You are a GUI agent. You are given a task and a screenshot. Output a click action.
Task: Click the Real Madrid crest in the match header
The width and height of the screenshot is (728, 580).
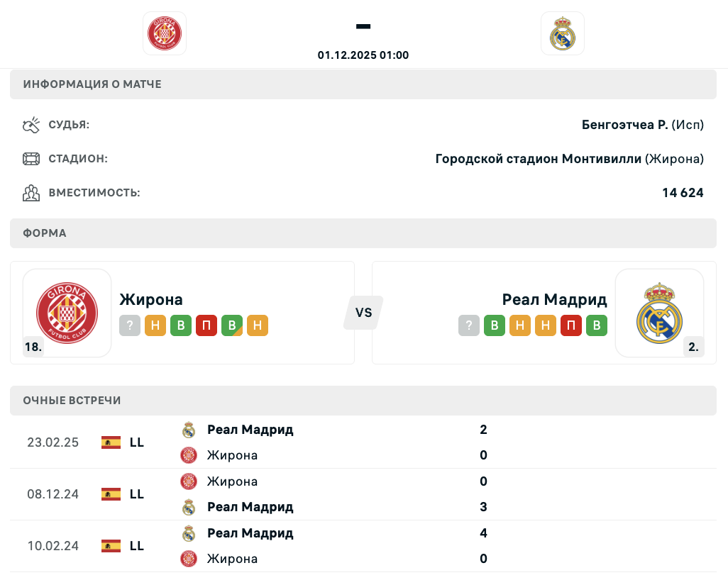pos(563,33)
